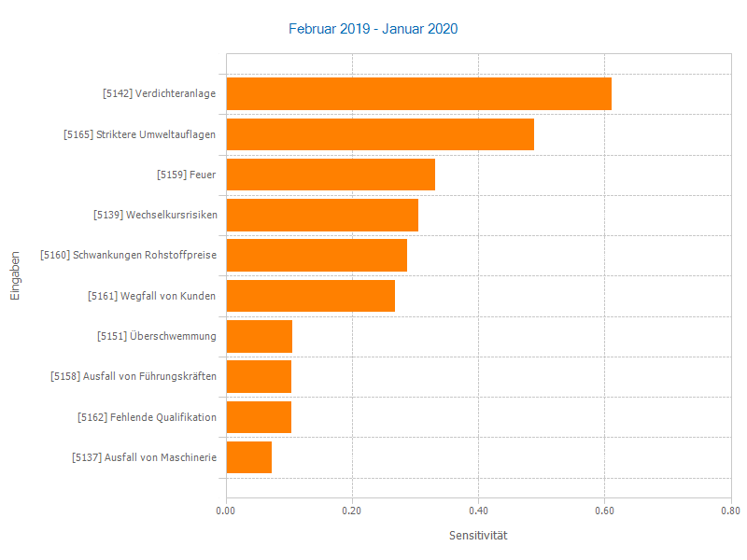
Task: Click the Wegfall von Kunden bar
Action: [310, 296]
